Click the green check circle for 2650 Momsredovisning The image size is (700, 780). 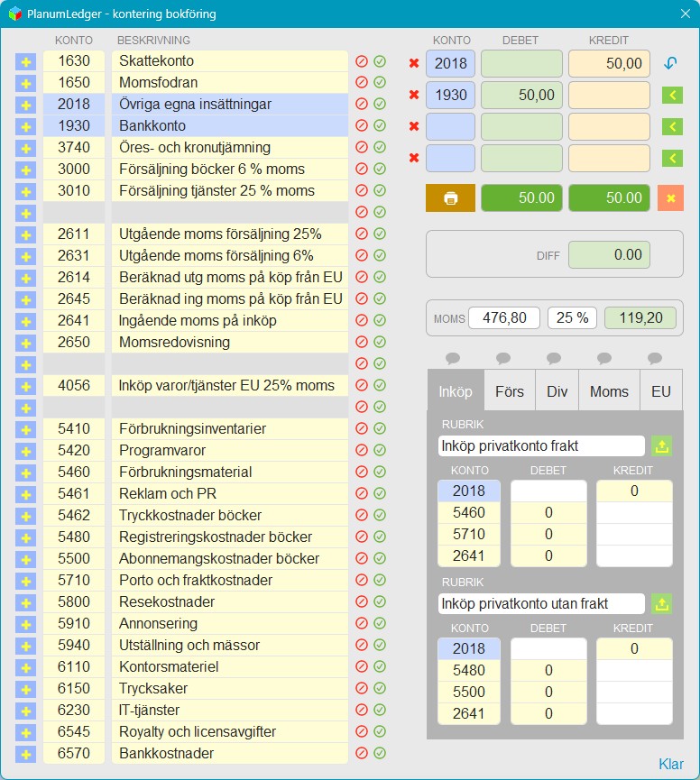tap(380, 342)
